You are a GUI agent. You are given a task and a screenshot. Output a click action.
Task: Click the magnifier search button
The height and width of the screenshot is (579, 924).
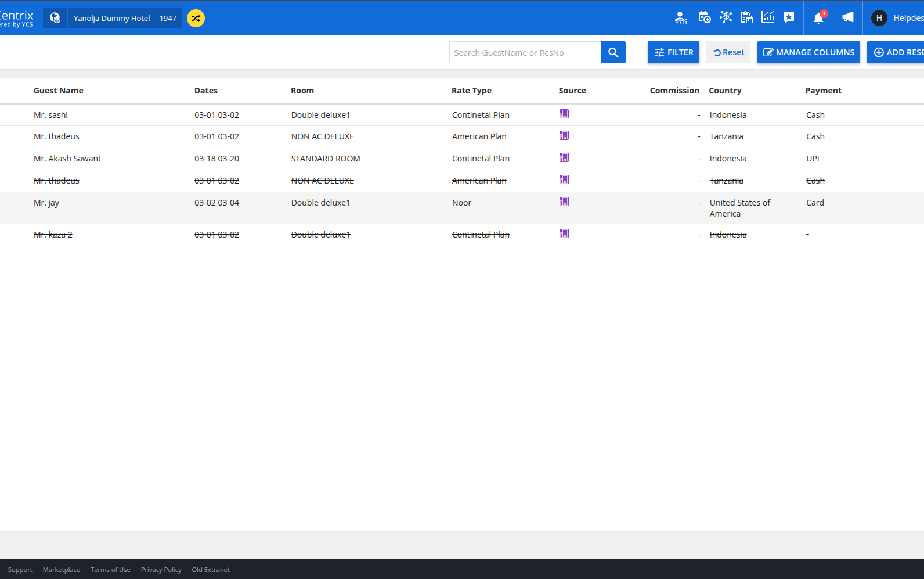pos(613,52)
